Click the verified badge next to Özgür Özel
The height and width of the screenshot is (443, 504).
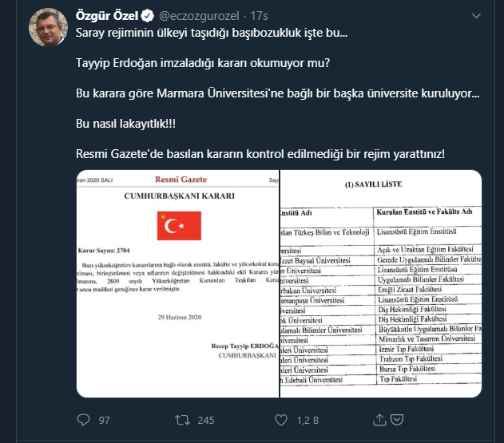pyautogui.click(x=148, y=16)
